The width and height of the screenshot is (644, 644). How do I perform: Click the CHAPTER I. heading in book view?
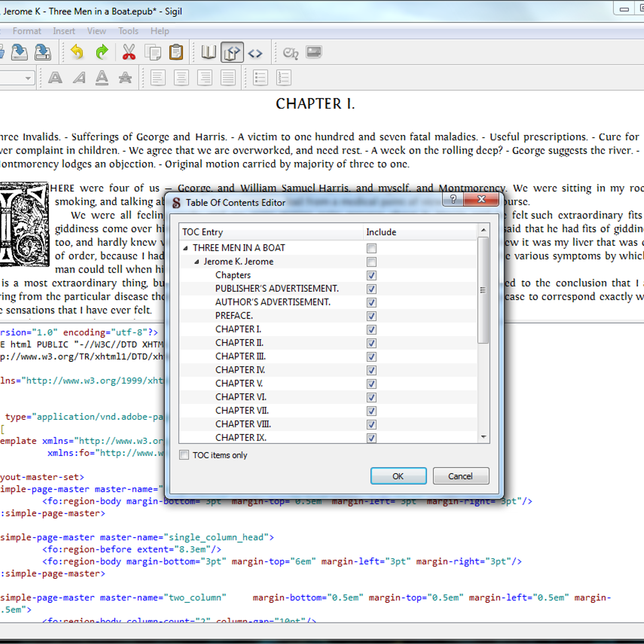(315, 104)
